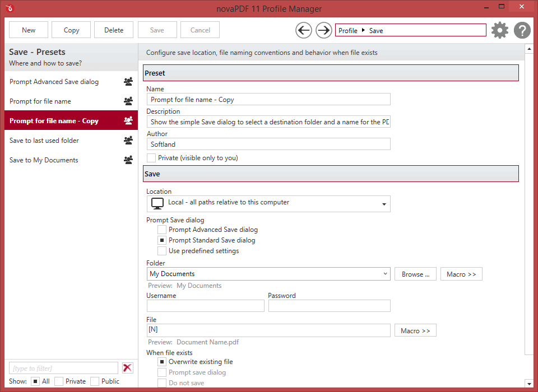Click the type to filter box

[x=63, y=368]
